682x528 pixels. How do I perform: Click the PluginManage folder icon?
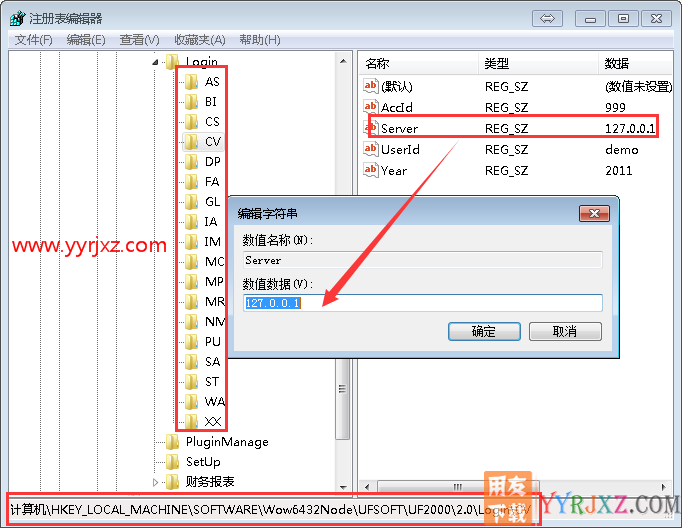coord(172,442)
